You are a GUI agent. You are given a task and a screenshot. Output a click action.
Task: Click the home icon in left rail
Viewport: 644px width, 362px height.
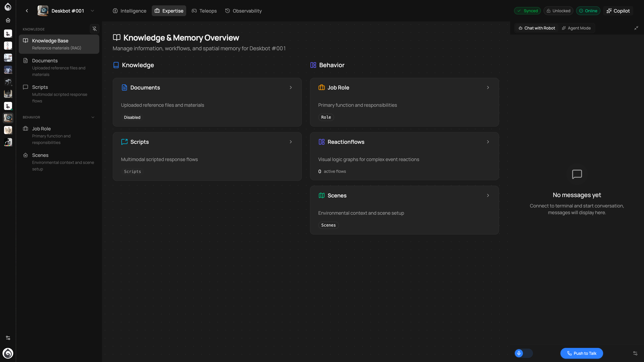tap(8, 20)
